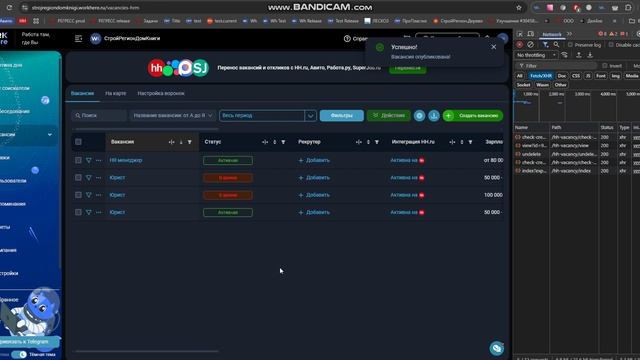Click Активна на hh link in HR менеджер row

tap(407, 160)
